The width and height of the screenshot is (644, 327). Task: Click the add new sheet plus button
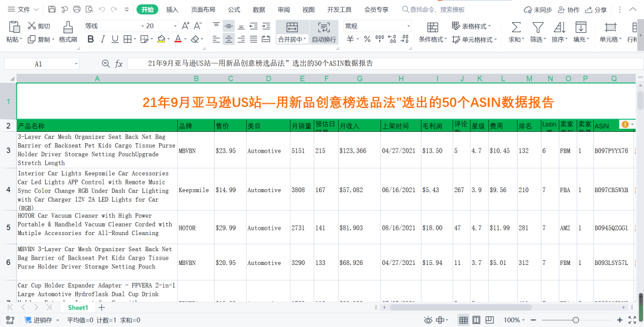tap(102, 307)
